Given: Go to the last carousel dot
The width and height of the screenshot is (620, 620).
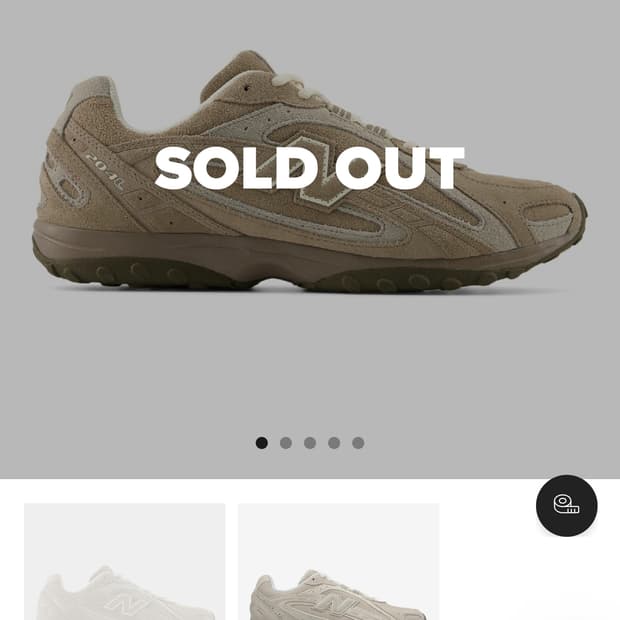Looking at the screenshot, I should click(x=358, y=443).
